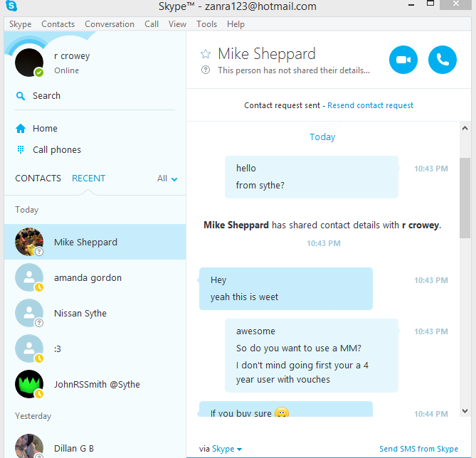Open the JohnRSSmith @Sythe conversation
476x458 pixels.
(x=95, y=384)
